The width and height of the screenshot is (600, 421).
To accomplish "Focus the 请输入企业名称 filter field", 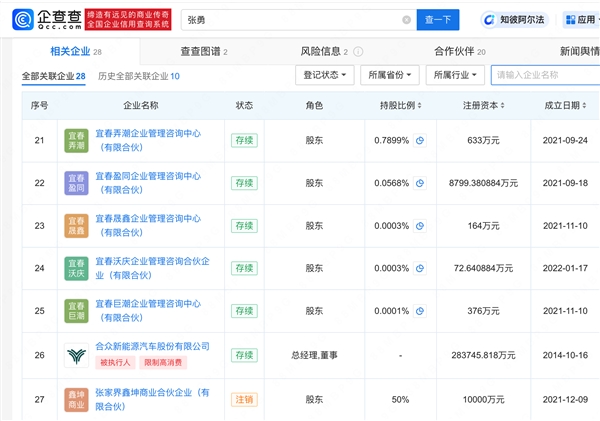I will coord(546,75).
